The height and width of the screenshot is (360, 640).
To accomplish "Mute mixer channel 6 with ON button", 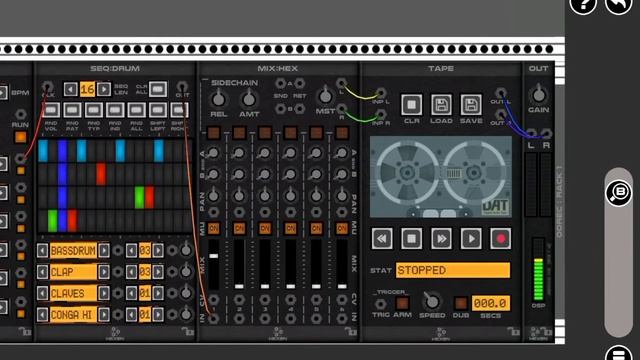I will (342, 229).
